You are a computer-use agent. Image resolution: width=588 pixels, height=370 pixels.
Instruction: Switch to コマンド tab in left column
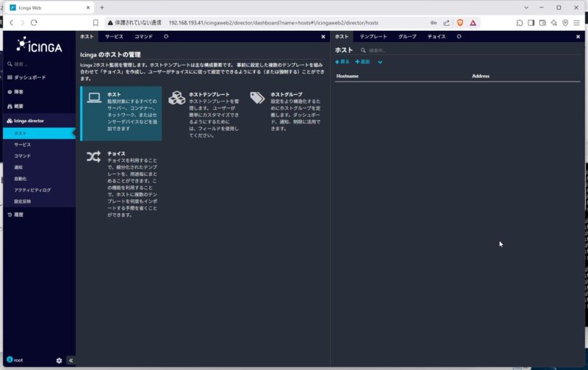click(x=143, y=36)
